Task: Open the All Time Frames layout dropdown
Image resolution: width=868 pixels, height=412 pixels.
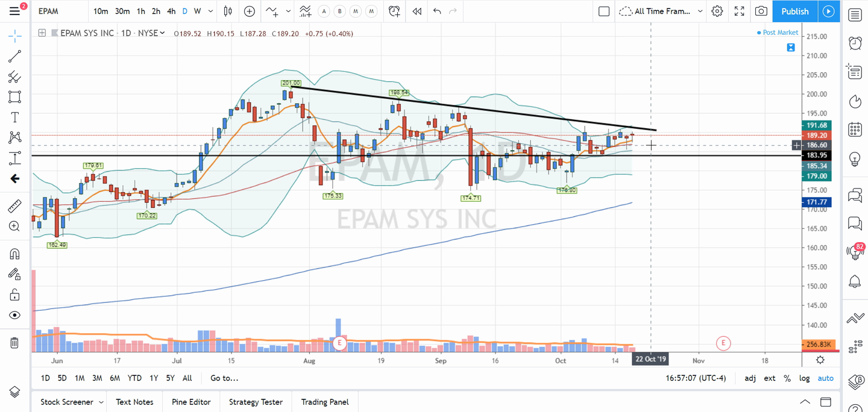Action: point(661,11)
